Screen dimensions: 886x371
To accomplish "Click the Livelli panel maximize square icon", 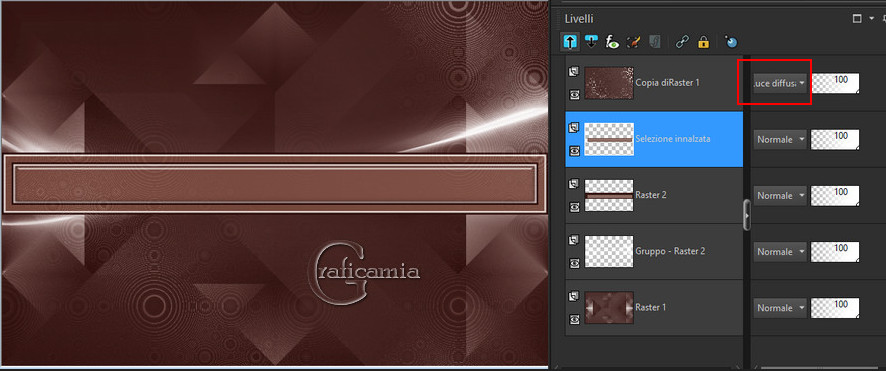I will coord(857,19).
